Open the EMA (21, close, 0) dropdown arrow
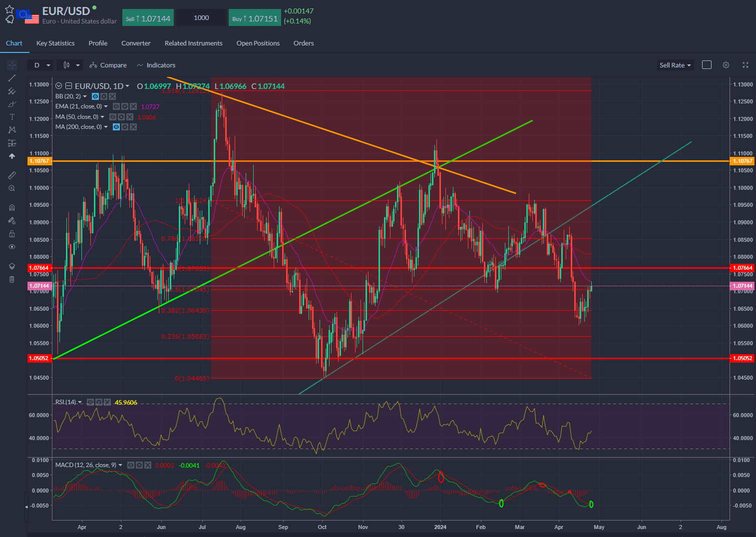Image resolution: width=756 pixels, height=537 pixels. point(106,106)
